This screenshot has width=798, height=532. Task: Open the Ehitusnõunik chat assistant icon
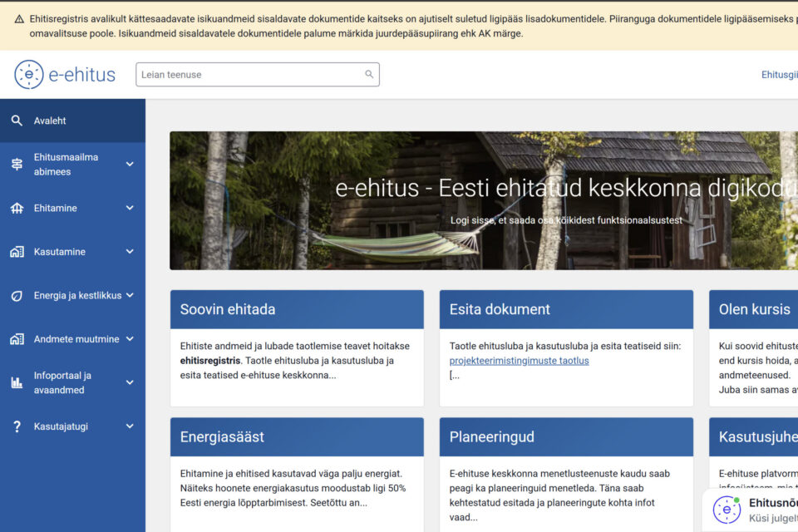click(727, 510)
